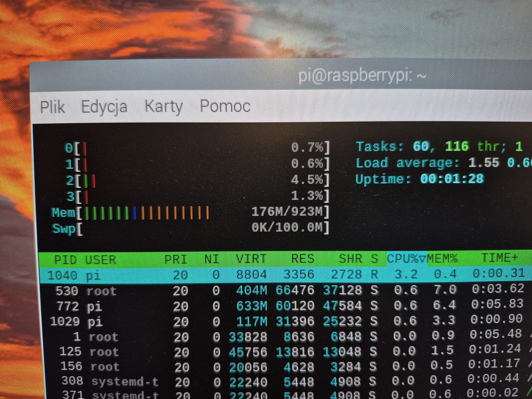Click RES value 60120 of PID 772
The width and height of the screenshot is (532, 399).
(295, 306)
